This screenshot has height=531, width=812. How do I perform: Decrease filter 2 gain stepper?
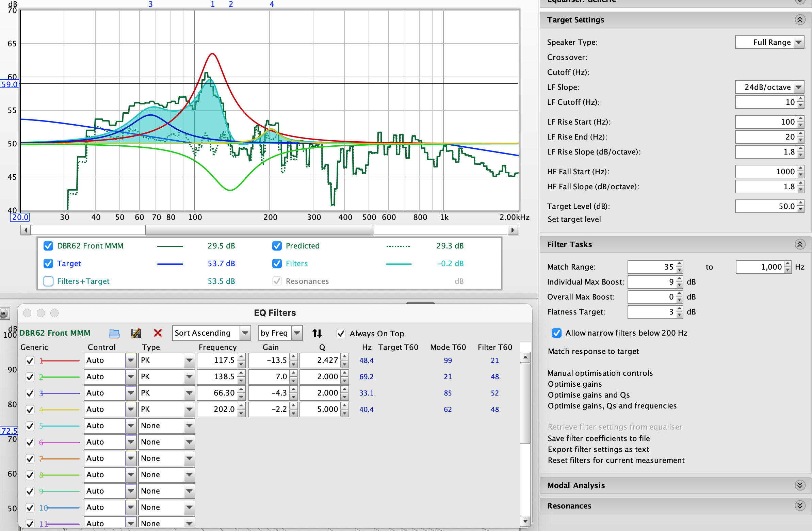point(293,380)
